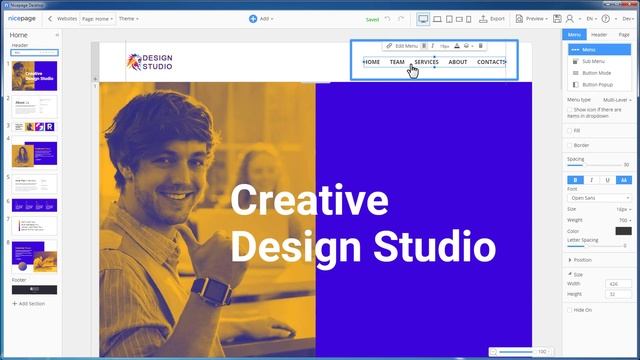Image resolution: width=640 pixels, height=360 pixels.
Task: Undo the last change
Action: click(388, 19)
